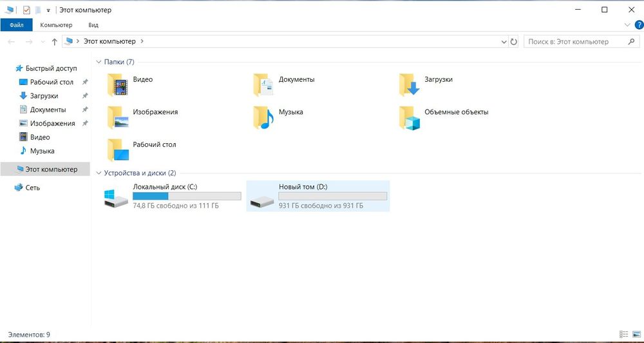The height and width of the screenshot is (343, 644).
Task: Click the Сеть network icon in sidebar
Action: 19,188
